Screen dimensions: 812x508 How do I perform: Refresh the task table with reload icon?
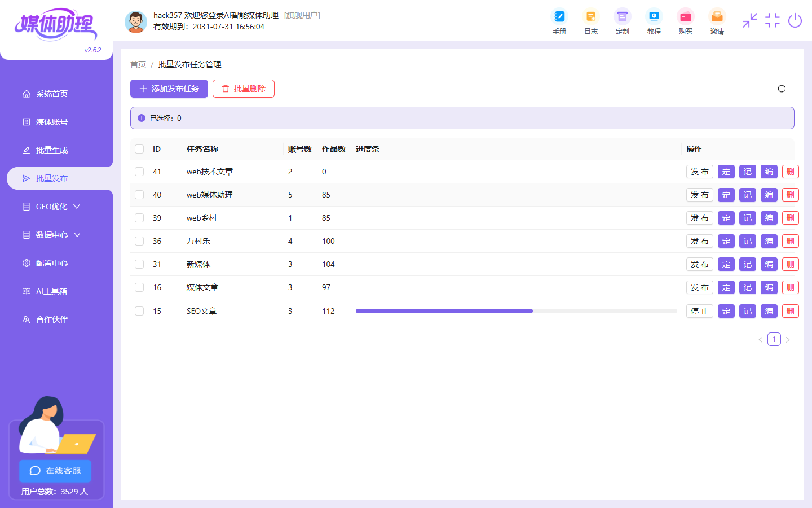tap(782, 89)
